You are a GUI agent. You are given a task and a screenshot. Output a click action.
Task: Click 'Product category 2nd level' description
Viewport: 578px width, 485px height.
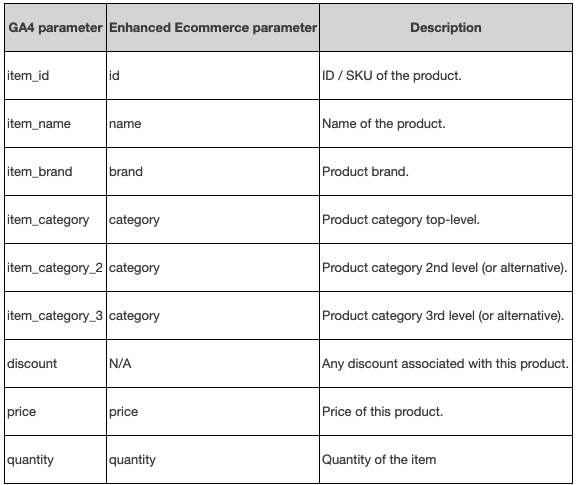coord(445,268)
